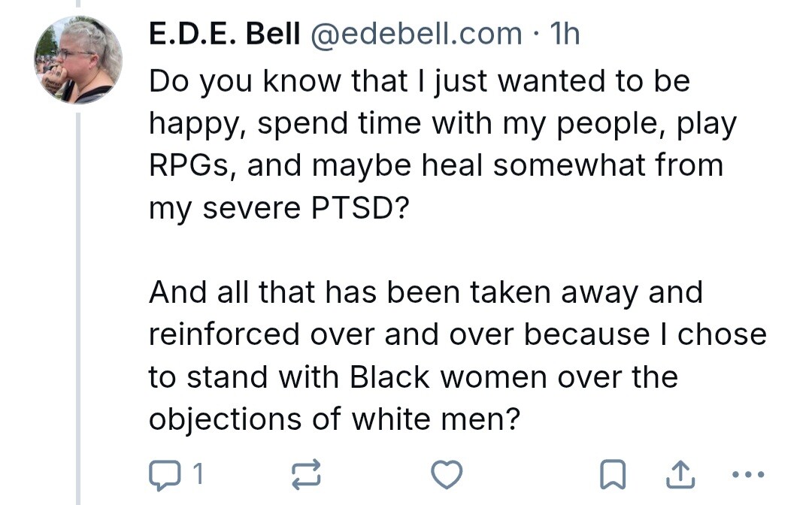
Task: Like the post with the heart
Action: point(446,473)
